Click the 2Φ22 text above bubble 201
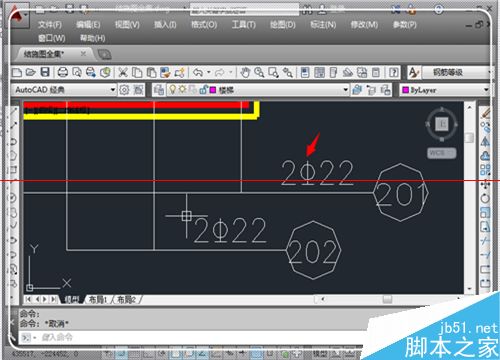Screen dimensions: 500x360 [x=317, y=173]
